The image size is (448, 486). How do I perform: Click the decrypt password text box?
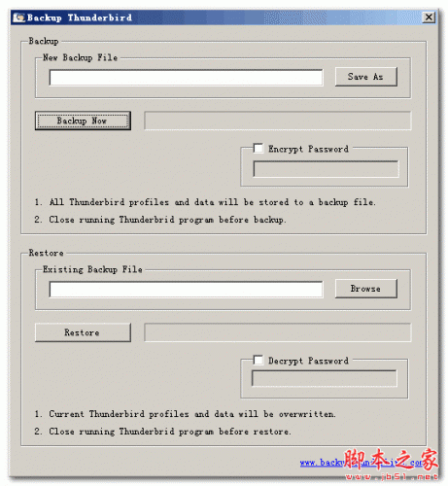(x=325, y=378)
